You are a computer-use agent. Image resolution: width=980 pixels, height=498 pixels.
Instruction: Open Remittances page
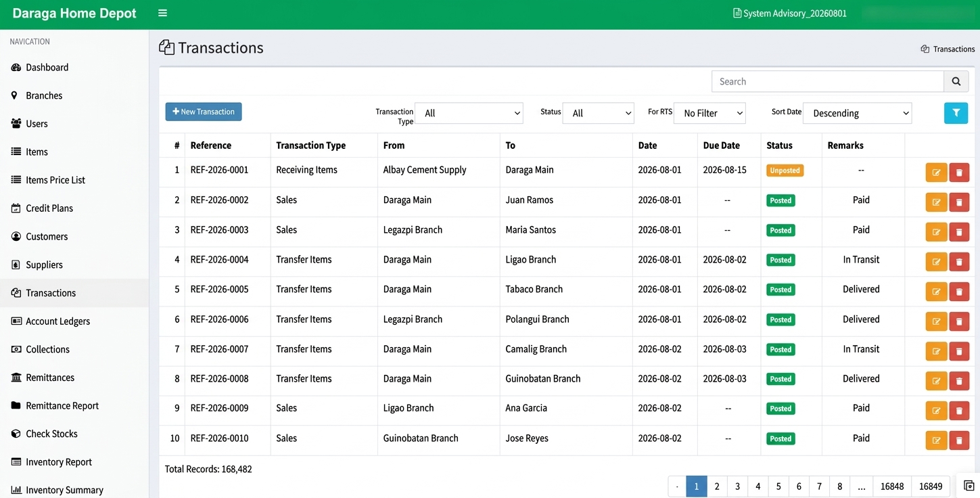pos(74,378)
